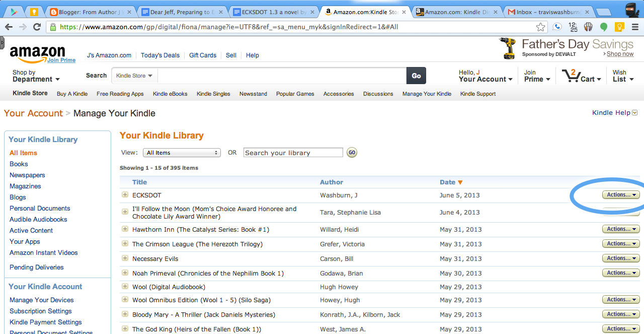
Task: Open the Actions menu for ECKSDOT
Action: click(621, 194)
